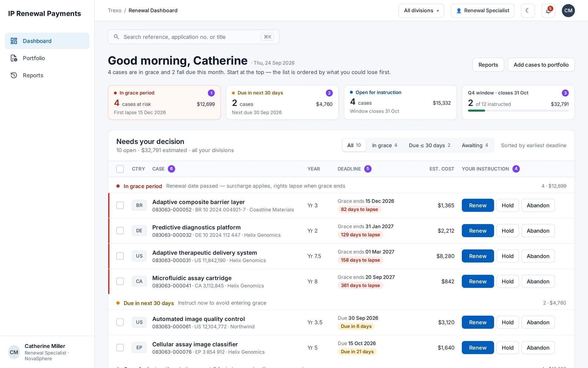Click the Portfolio document icon
The image size is (588, 368).
coord(14,58)
